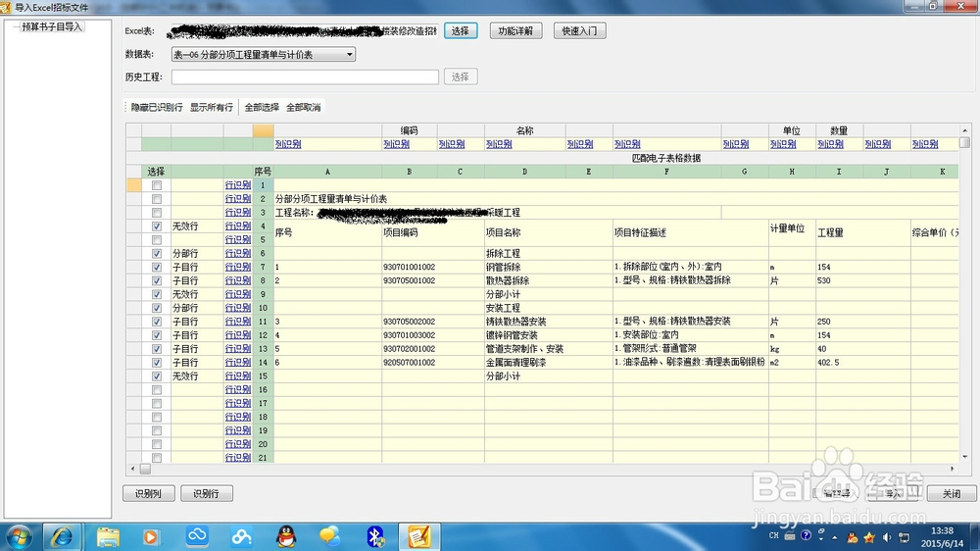980x551 pixels.
Task: Click the 行识别 link for row 9
Action: (237, 294)
